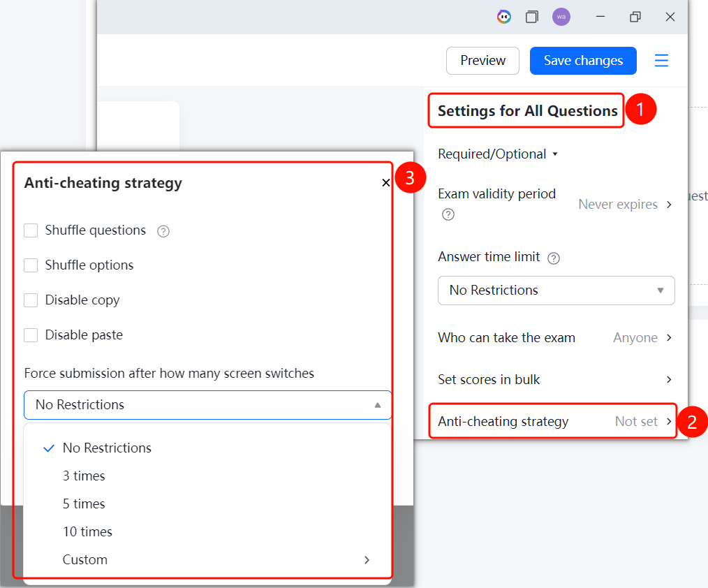Click the Preview button
Viewport: 708px width, 588px height.
coord(482,61)
